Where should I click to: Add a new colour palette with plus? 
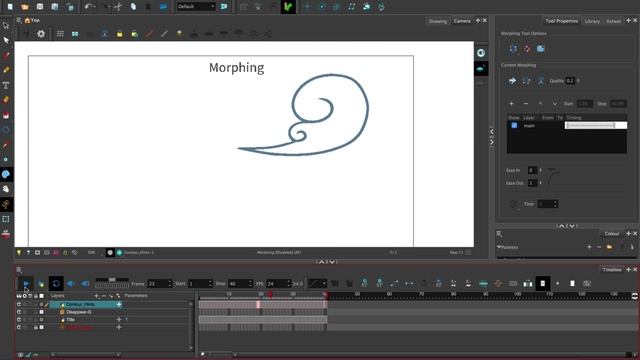589,247
